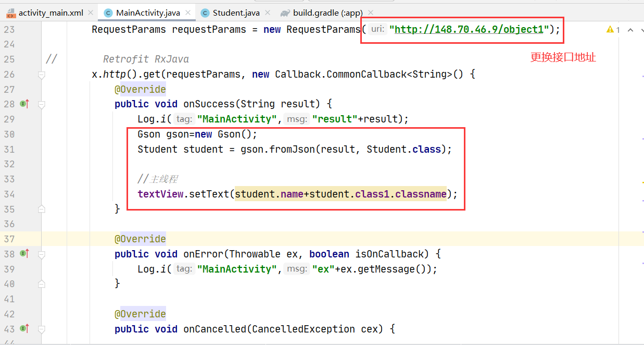Click student.class1.classname expression
This screenshot has width=644, height=345.
378,194
